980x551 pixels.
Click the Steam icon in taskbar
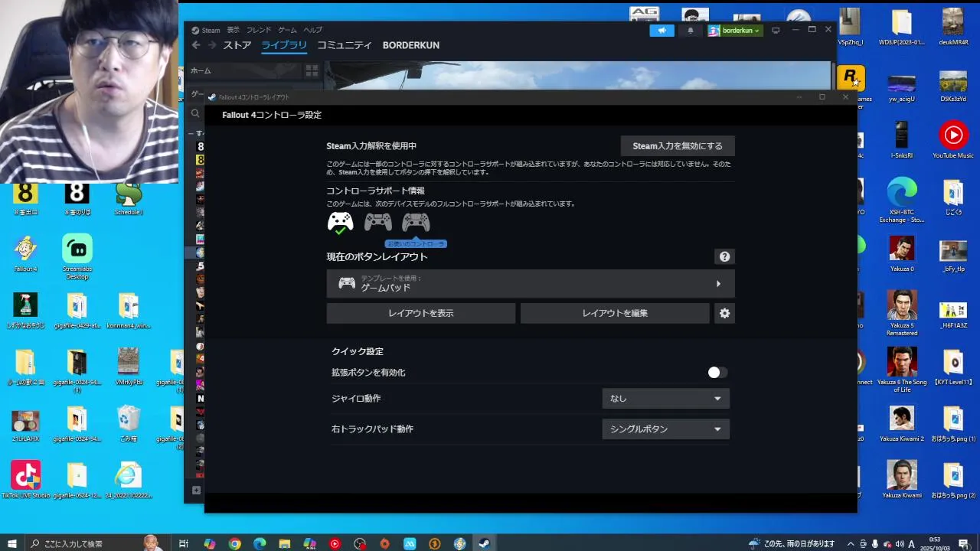[x=484, y=543]
